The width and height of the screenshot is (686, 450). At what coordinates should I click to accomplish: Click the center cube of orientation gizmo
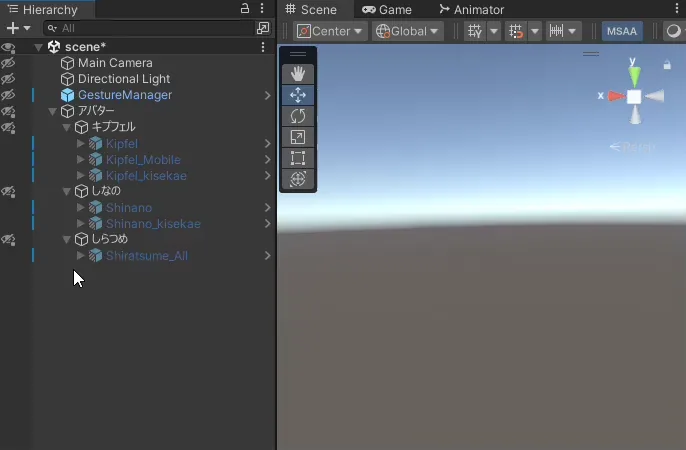(x=634, y=97)
